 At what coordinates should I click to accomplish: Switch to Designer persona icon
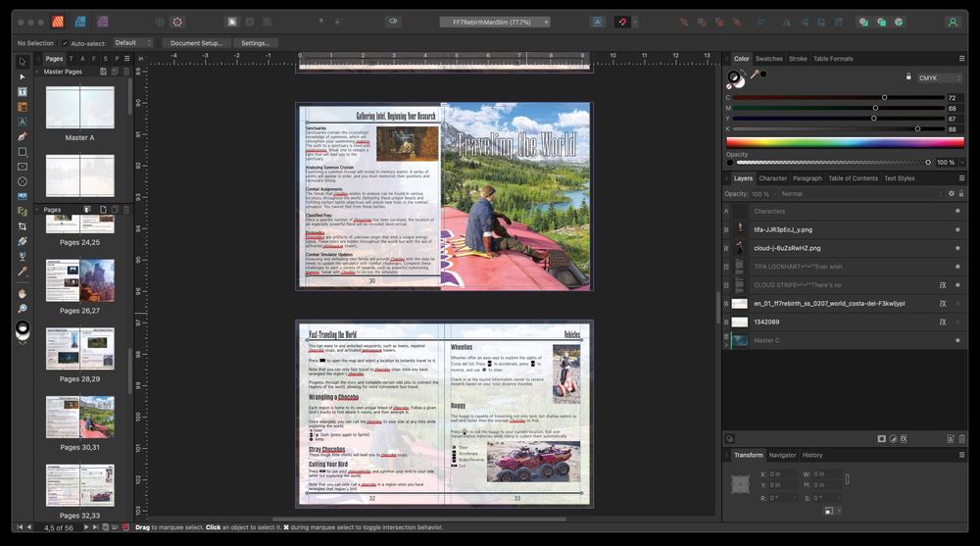80,22
